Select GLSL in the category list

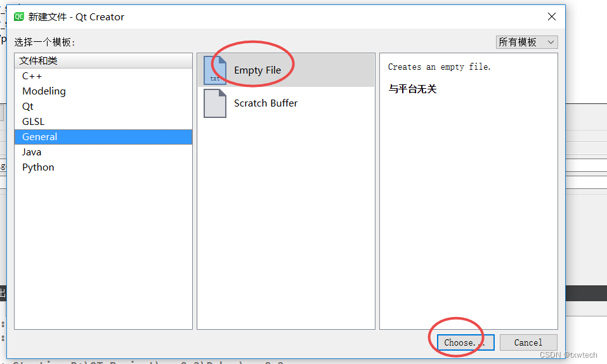[x=103, y=122]
